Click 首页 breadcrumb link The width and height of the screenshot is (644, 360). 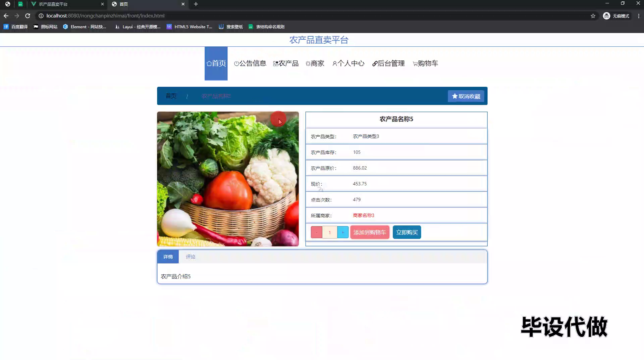click(171, 96)
